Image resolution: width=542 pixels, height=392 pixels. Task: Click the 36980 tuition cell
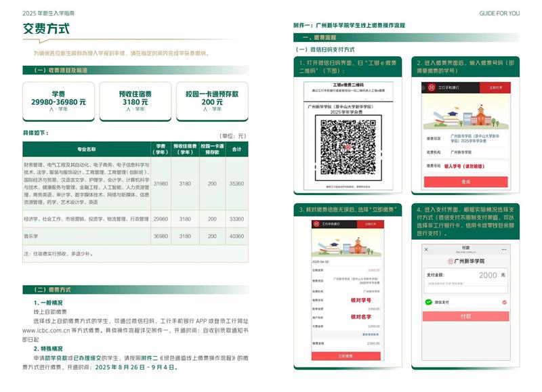tap(161, 236)
